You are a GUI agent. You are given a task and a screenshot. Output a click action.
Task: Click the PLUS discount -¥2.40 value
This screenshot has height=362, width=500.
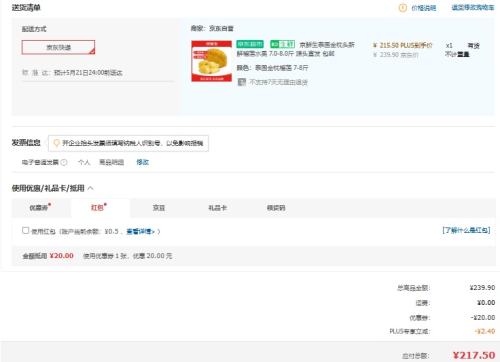coord(485,331)
